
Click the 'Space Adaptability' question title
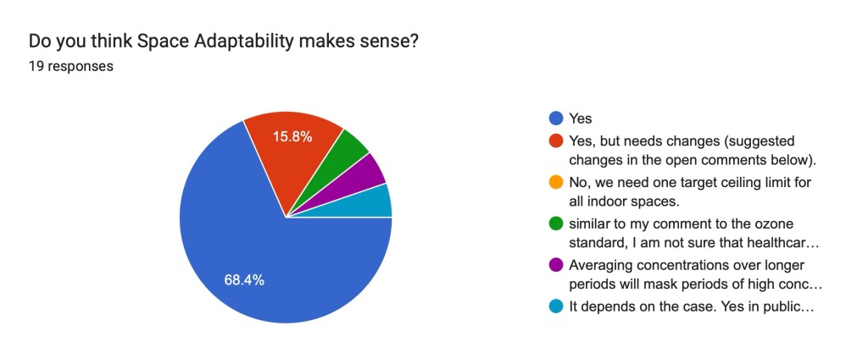[223, 40]
